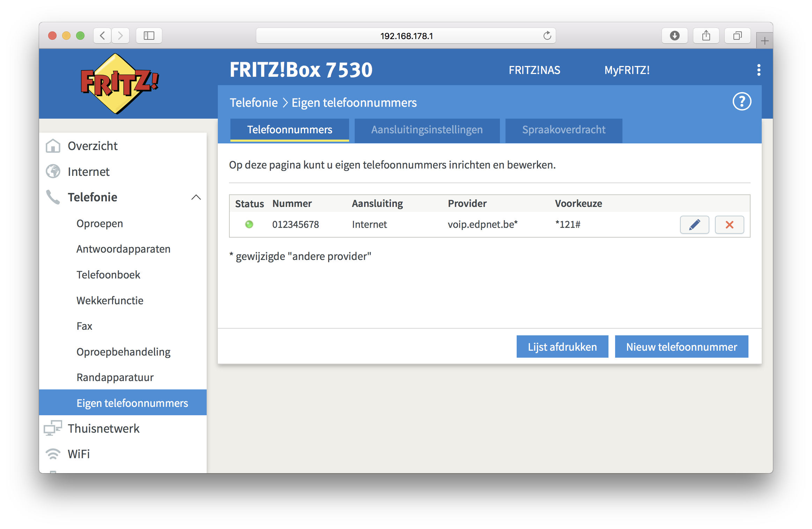
Task: Click the Status column header
Action: pyautogui.click(x=249, y=203)
